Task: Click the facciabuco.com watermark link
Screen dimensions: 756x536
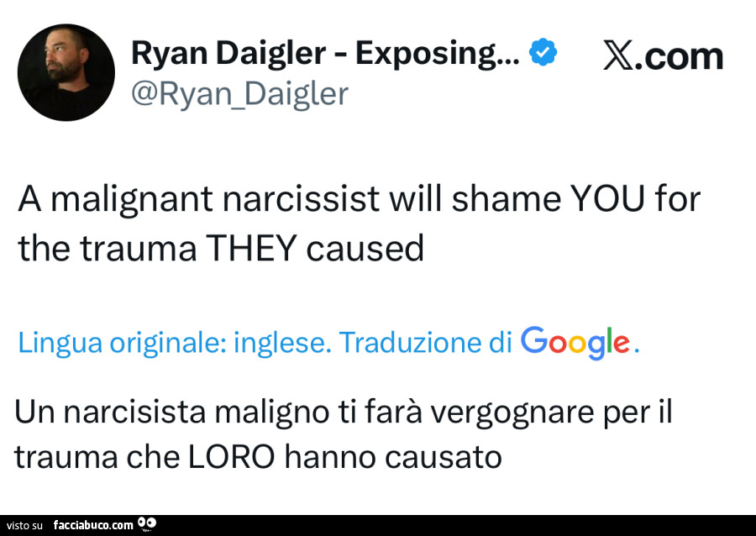Action: point(93,525)
